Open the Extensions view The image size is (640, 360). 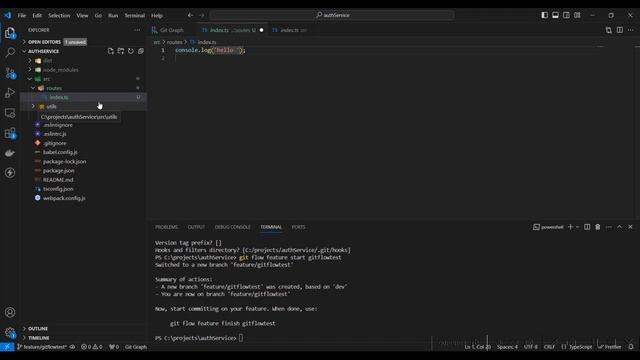point(10,133)
